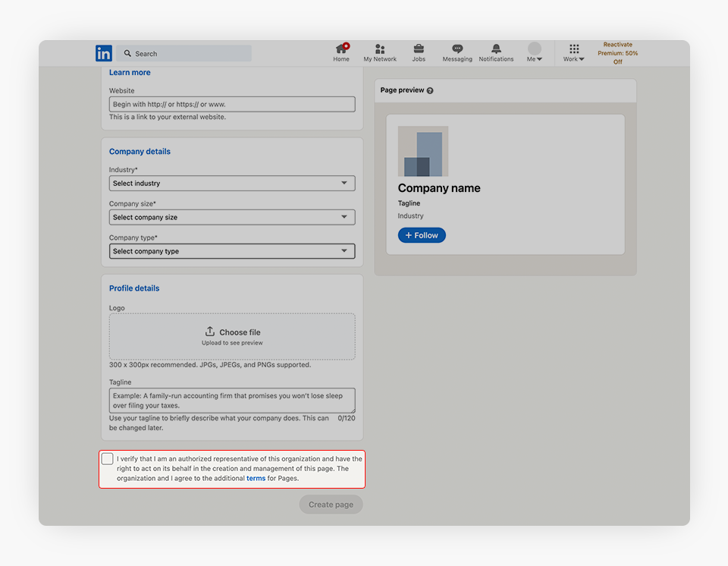
Task: Click Choose file logo upload area
Action: pyautogui.click(x=232, y=336)
